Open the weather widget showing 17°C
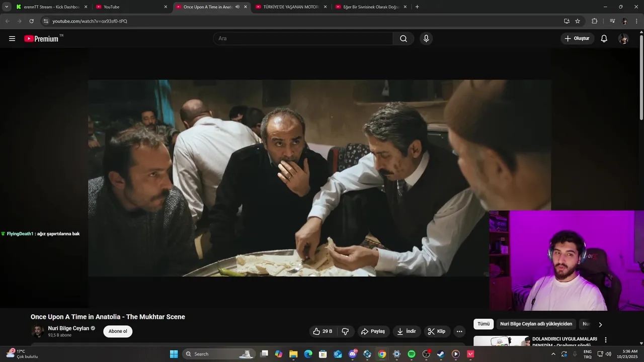The image size is (644, 362). click(22, 354)
